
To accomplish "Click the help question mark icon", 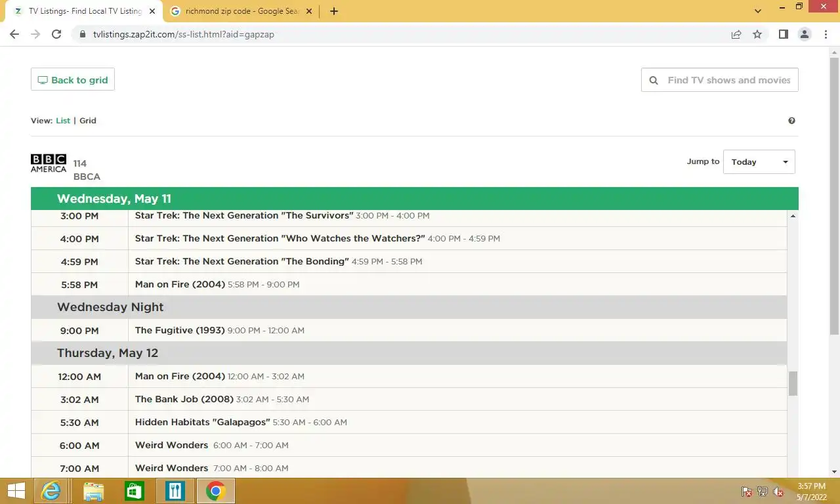I will coord(791,121).
